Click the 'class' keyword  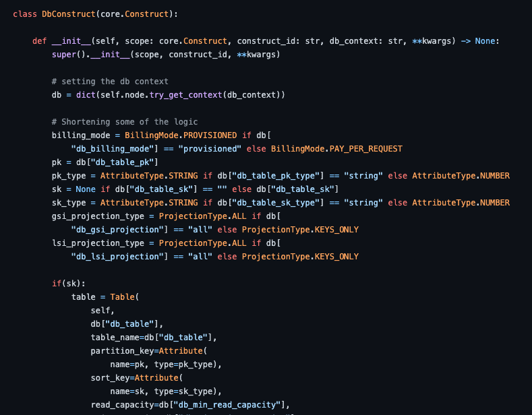coord(25,13)
